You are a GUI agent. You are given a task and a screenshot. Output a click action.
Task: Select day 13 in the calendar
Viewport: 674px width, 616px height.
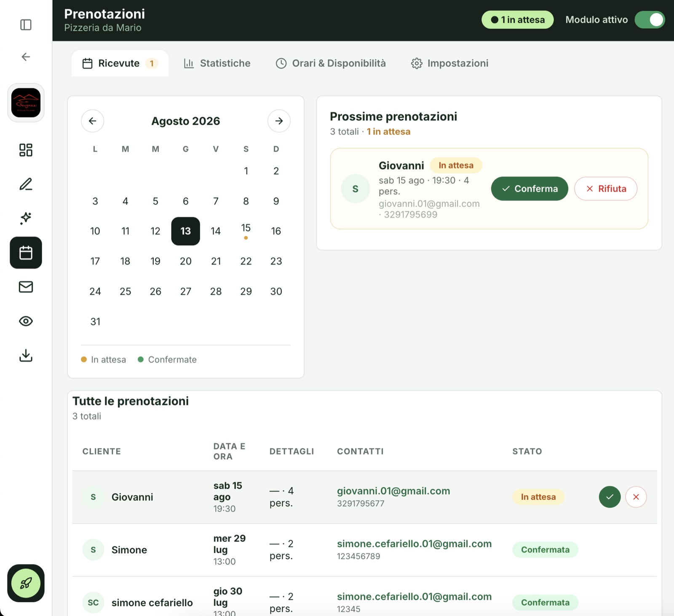click(186, 231)
